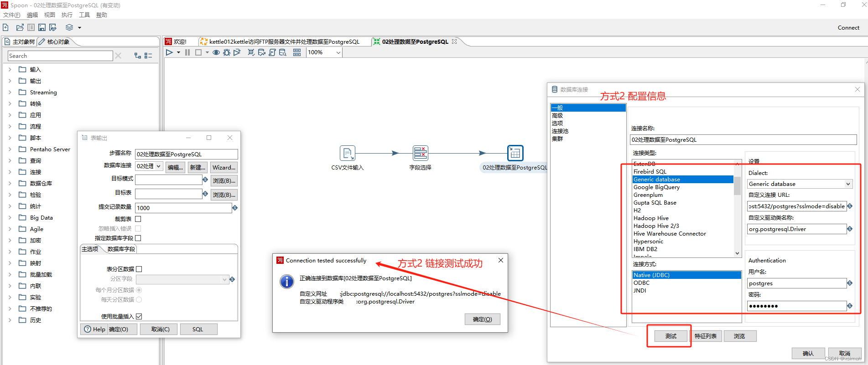Screen dimensions: 868x365
Task: Clear the Search field with the X
Action: 118,56
